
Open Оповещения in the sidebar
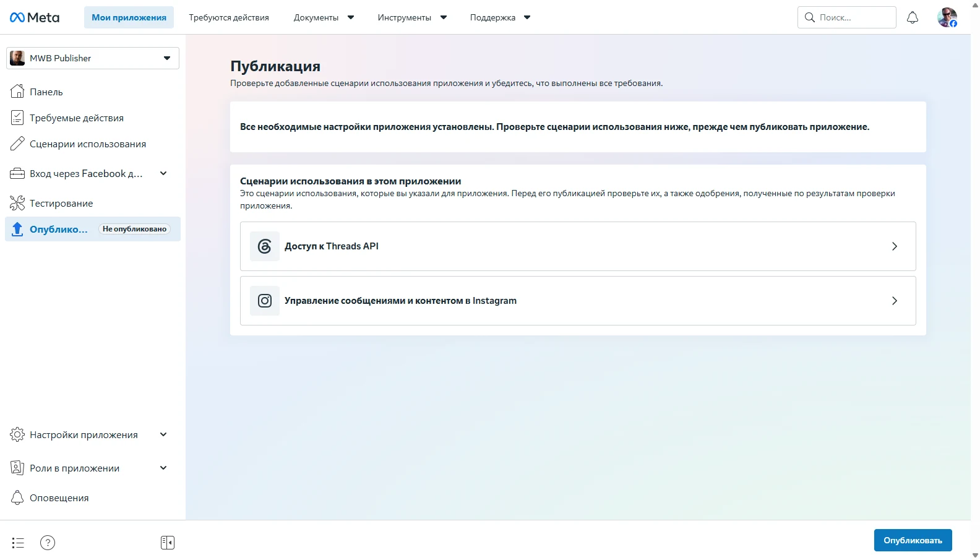tap(93, 498)
